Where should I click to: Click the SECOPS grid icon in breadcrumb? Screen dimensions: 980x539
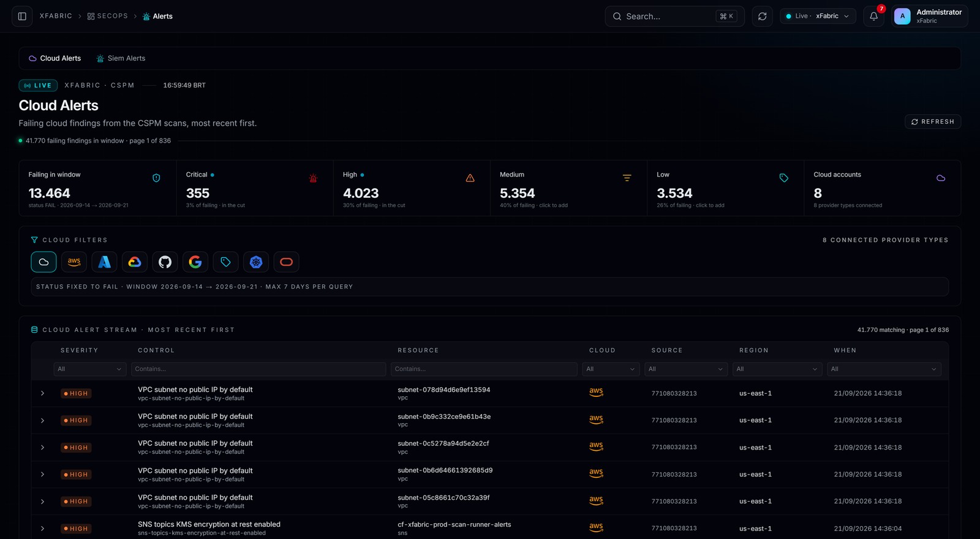click(91, 17)
